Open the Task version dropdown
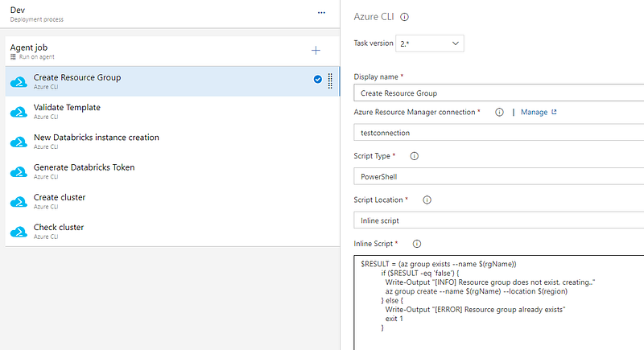644x350 pixels. [x=431, y=43]
